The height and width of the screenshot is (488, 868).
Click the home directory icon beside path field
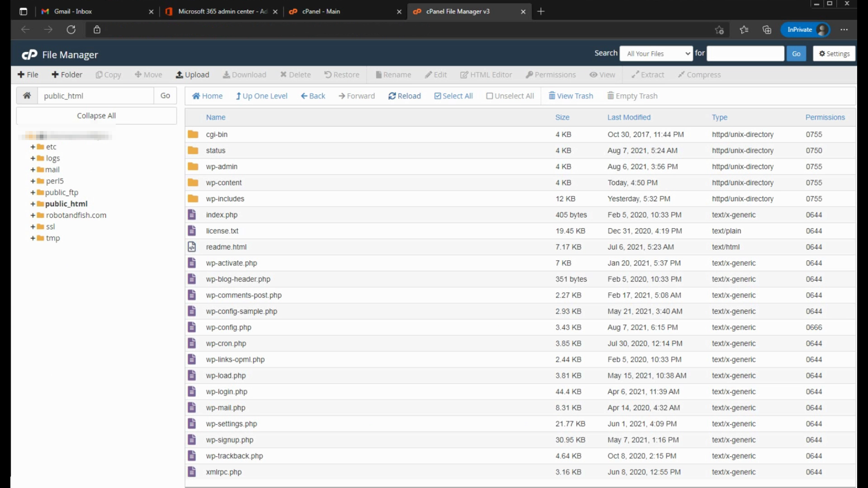coord(27,96)
